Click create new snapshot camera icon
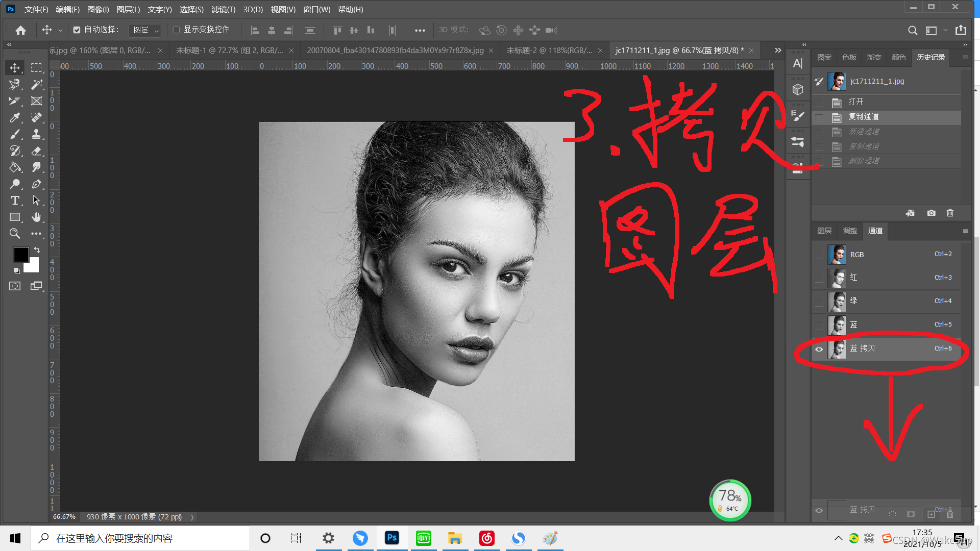Screen dimensions: 980x551 coord(931,213)
